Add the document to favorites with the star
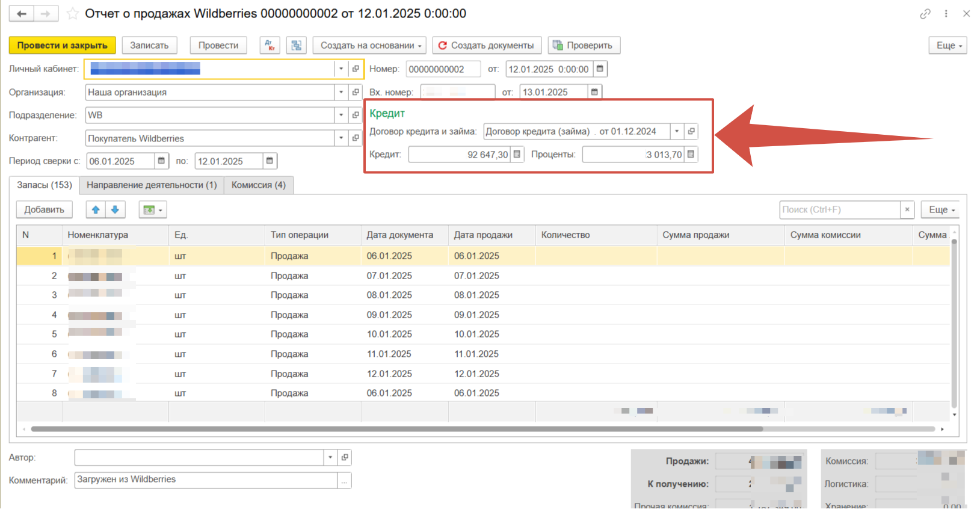The image size is (980, 512). point(73,13)
